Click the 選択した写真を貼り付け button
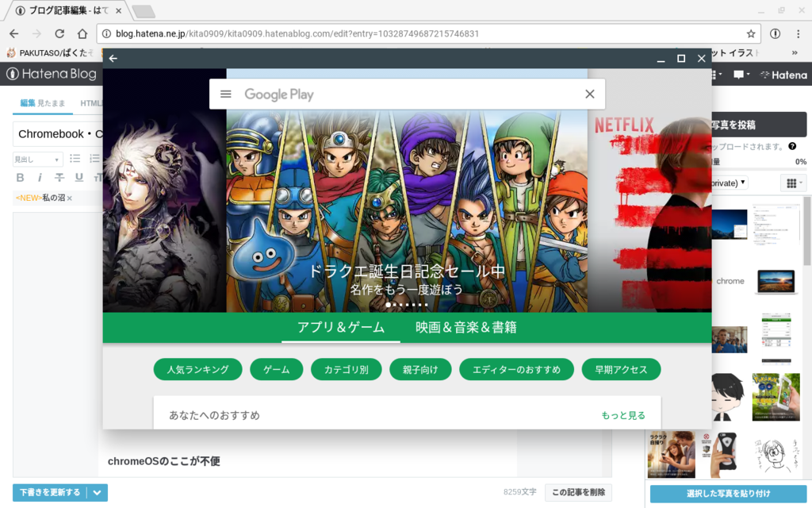The width and height of the screenshot is (812, 508). (x=729, y=494)
